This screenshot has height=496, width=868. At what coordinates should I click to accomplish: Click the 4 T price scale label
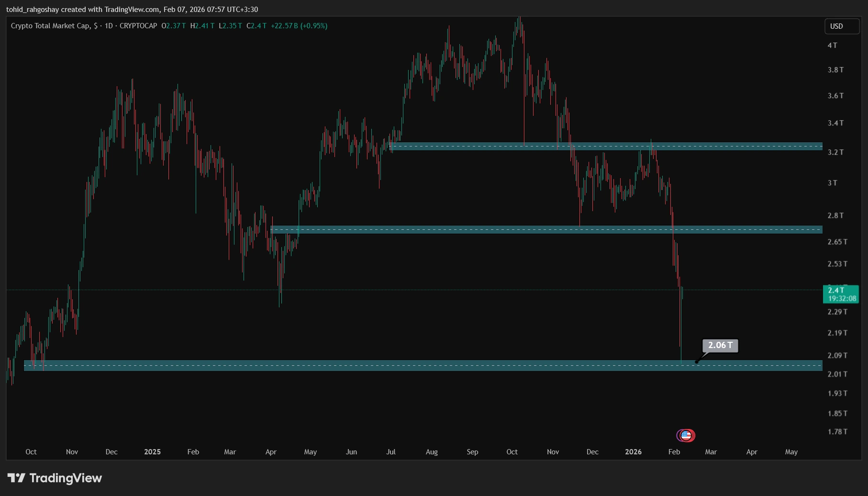(833, 45)
